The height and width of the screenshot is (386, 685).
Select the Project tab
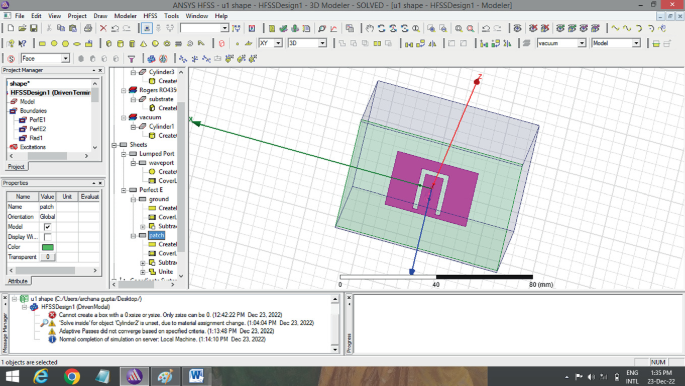(x=16, y=167)
